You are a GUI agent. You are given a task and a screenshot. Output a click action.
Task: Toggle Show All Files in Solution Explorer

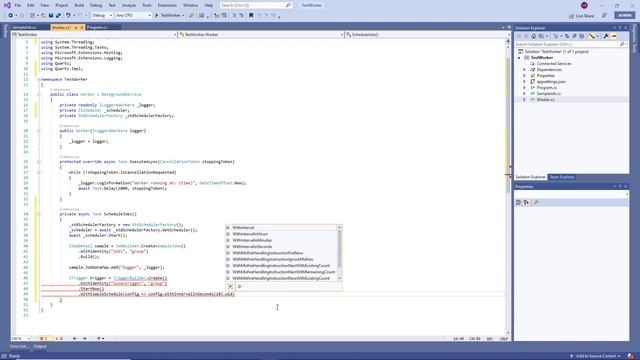[x=582, y=36]
